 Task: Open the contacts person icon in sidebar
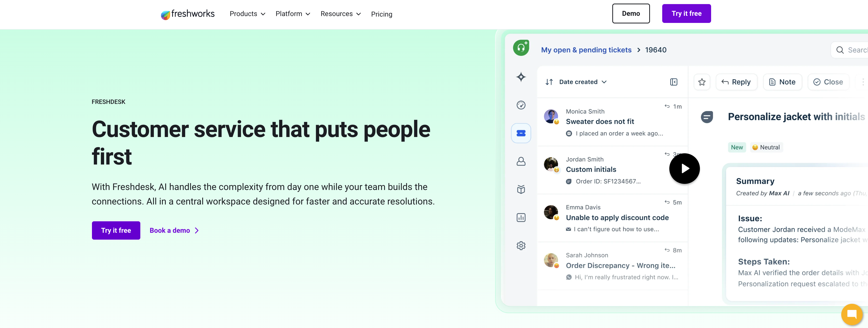521,161
